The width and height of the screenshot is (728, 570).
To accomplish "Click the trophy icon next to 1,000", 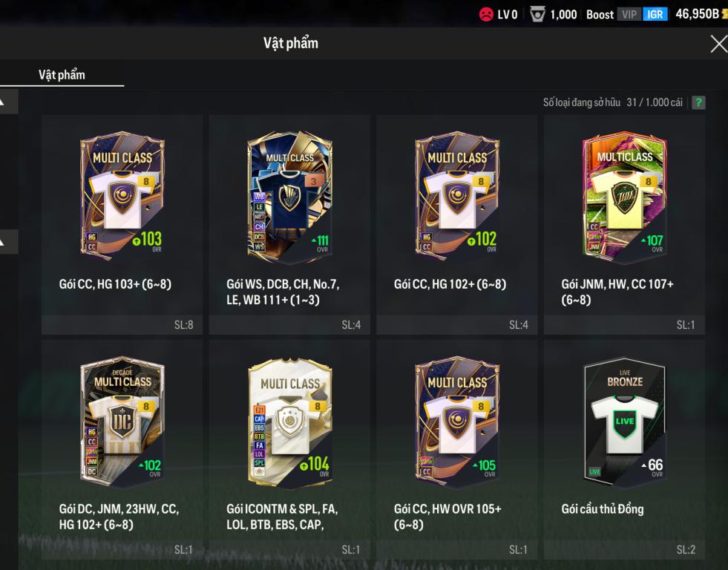I will pos(537,14).
